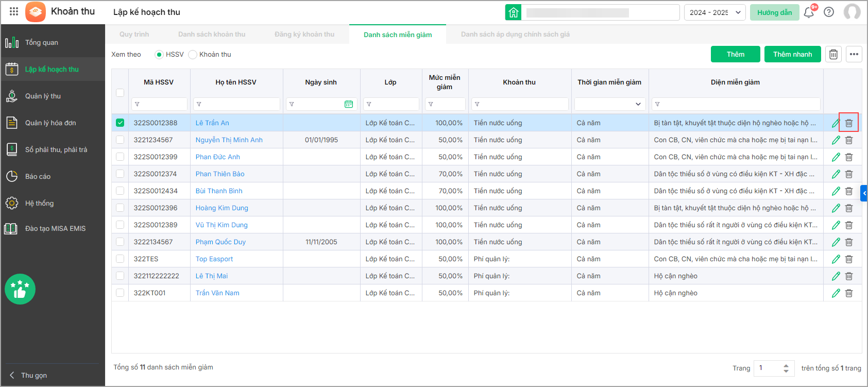Open the Phạm Quốc Duy student link
Viewport: 868px width, 387px height.
220,242
